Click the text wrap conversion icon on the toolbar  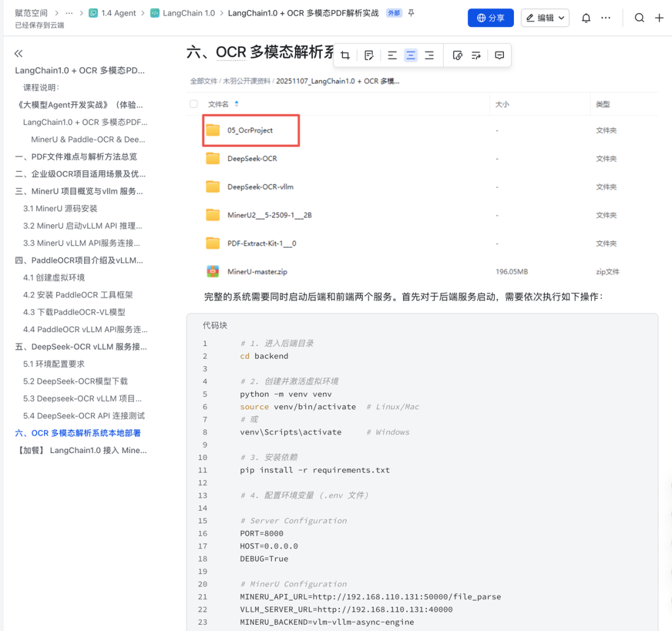tap(476, 55)
